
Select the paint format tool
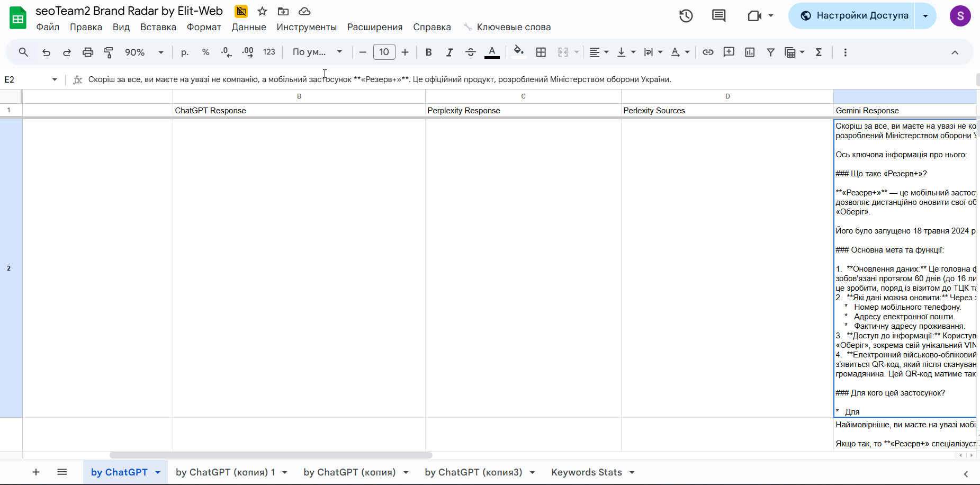109,52
